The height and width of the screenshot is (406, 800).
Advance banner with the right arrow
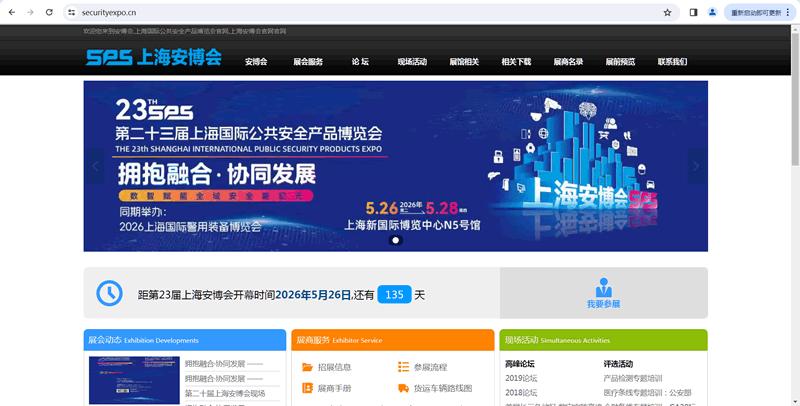pos(695,166)
